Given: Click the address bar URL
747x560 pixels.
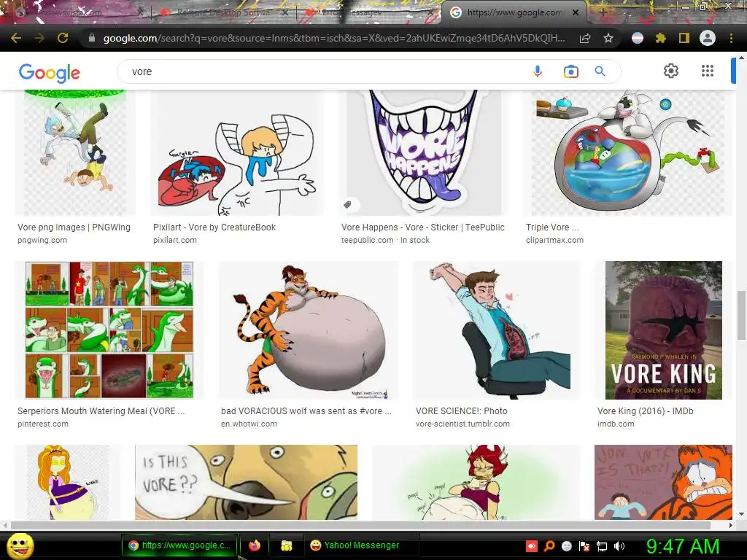Looking at the screenshot, I should [x=333, y=38].
